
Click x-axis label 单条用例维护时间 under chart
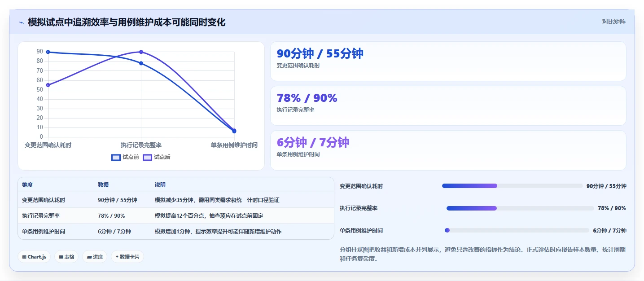point(234,145)
